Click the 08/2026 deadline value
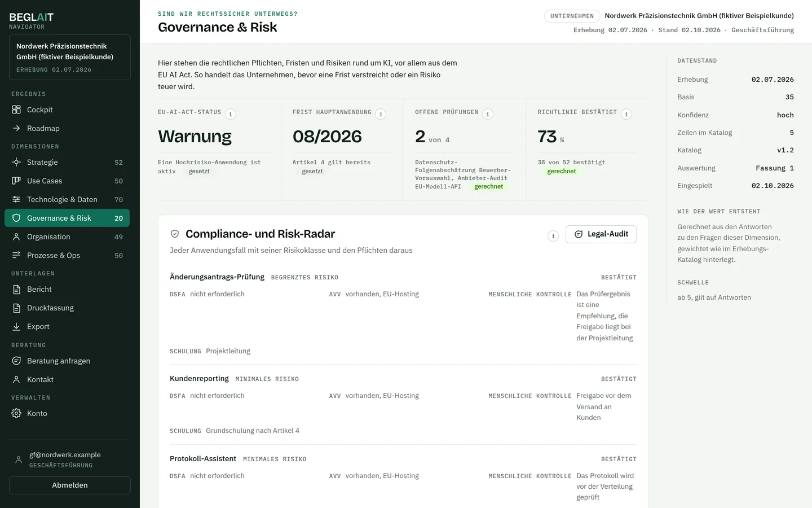 327,136
